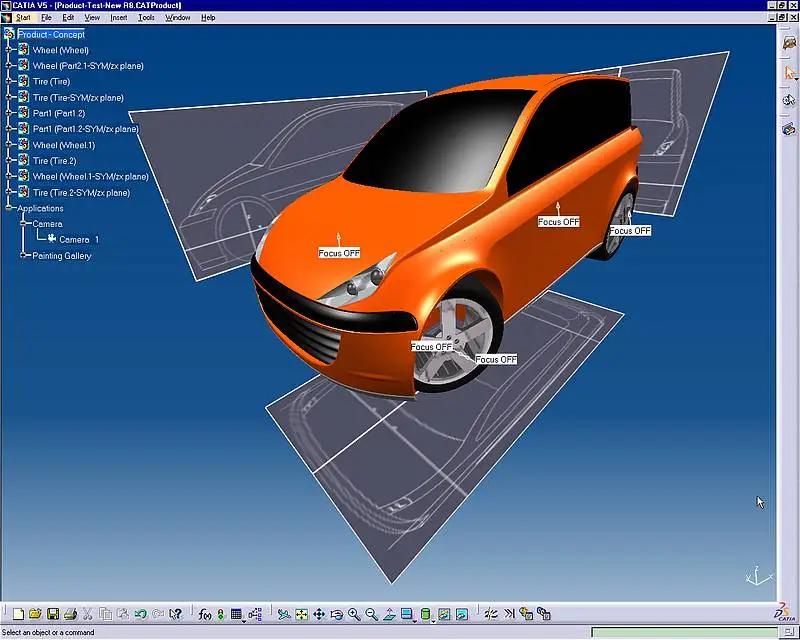Click the command input field in status bar
This screenshot has height=640, width=800.
pos(683,633)
